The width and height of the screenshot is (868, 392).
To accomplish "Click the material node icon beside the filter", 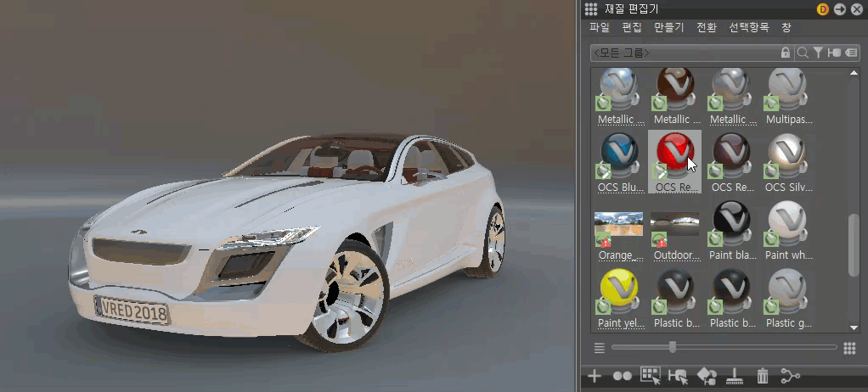I will [x=834, y=53].
